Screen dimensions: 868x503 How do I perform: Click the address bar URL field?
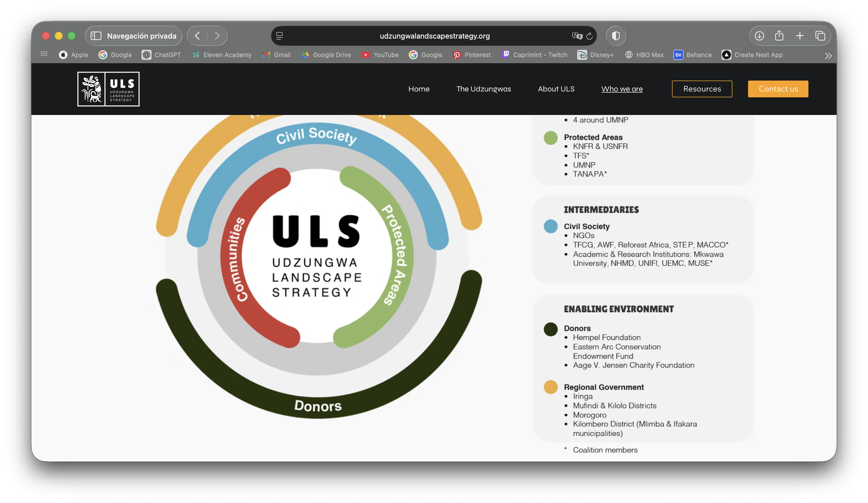(x=434, y=36)
